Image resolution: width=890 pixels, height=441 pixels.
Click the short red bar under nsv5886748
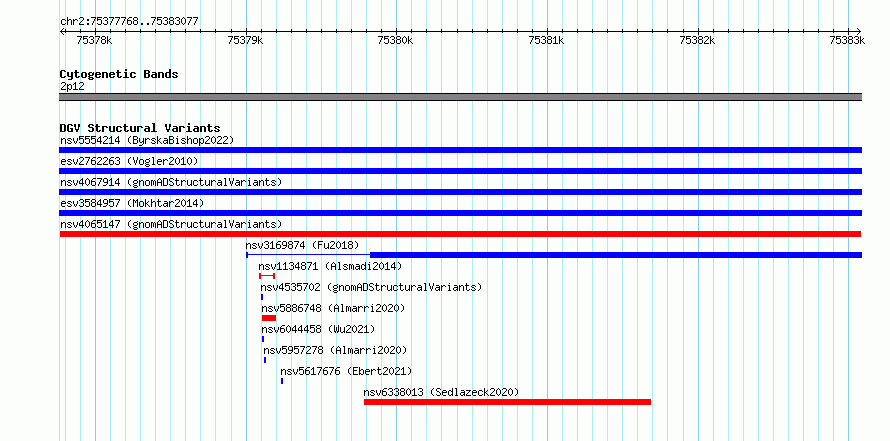[268, 318]
